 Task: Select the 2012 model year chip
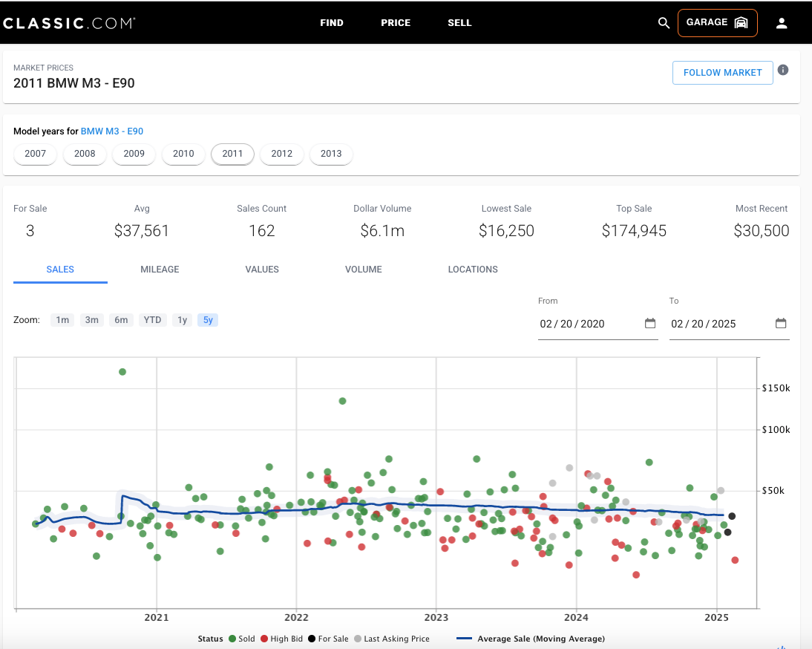(282, 154)
